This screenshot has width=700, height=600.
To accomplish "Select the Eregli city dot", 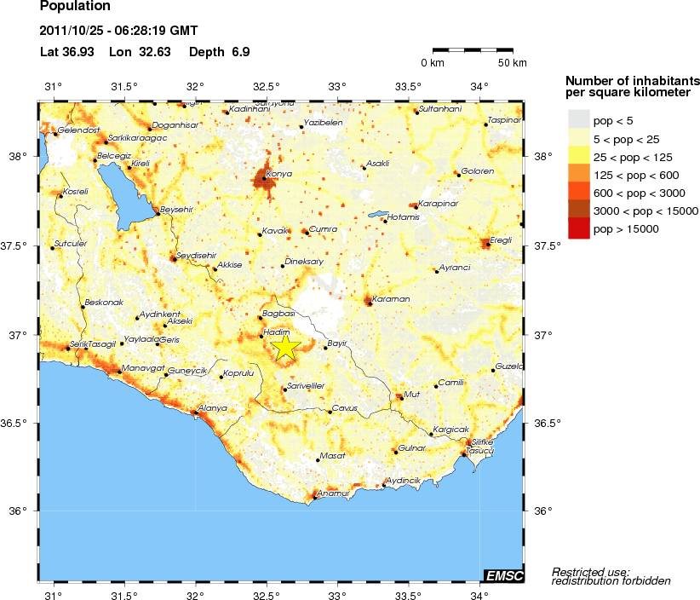I will coord(486,243).
